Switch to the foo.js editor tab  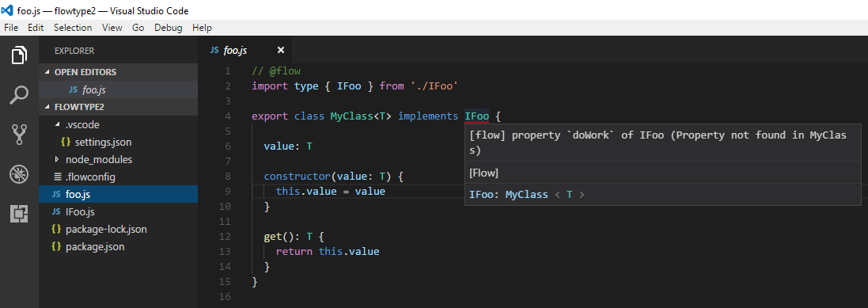(245, 51)
